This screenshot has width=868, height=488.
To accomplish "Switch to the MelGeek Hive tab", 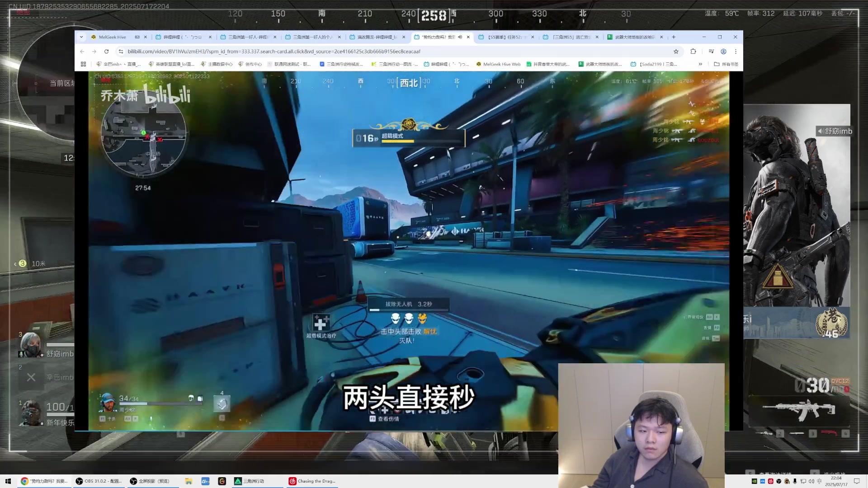I will 119,37.
